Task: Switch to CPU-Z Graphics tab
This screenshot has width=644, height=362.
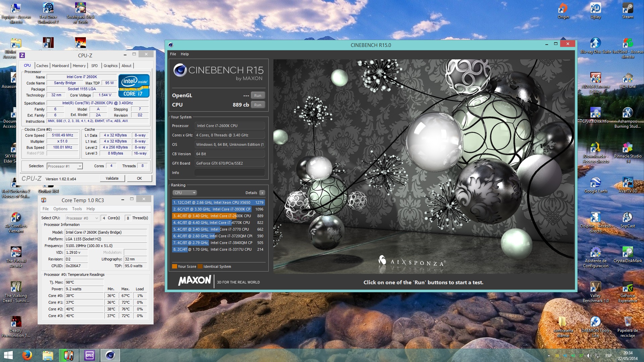Action: click(111, 66)
